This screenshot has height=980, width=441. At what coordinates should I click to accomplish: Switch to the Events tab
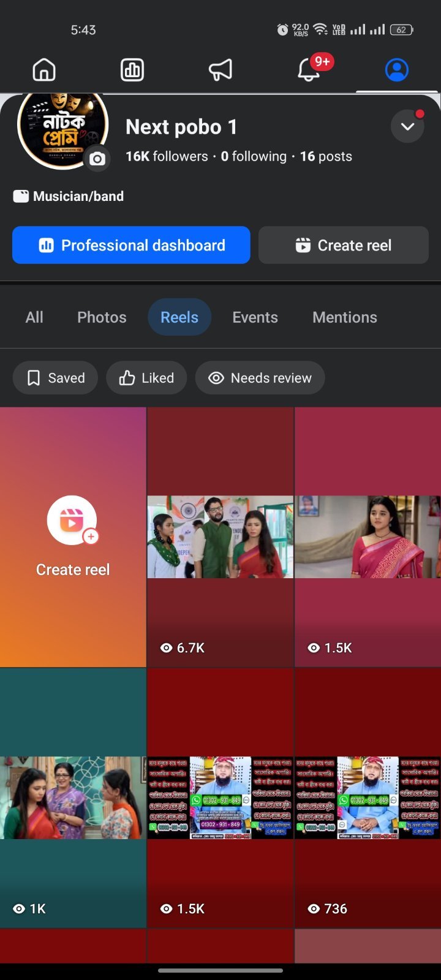[255, 317]
